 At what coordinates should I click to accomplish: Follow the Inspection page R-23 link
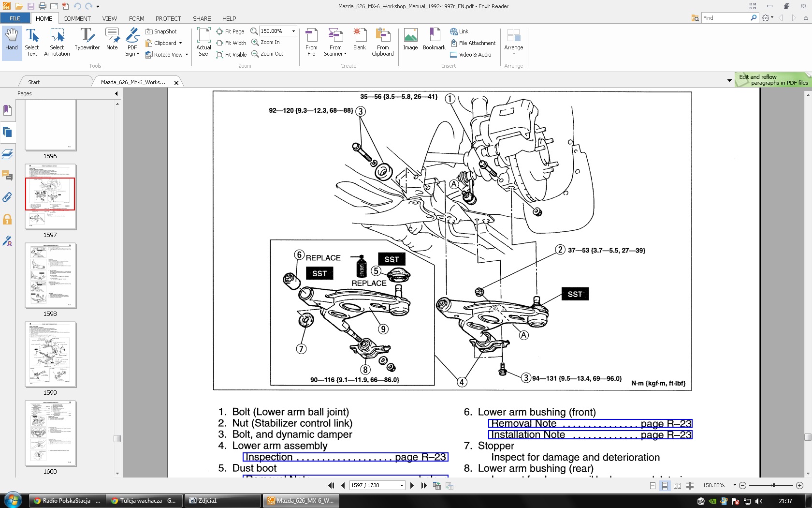pos(346,457)
